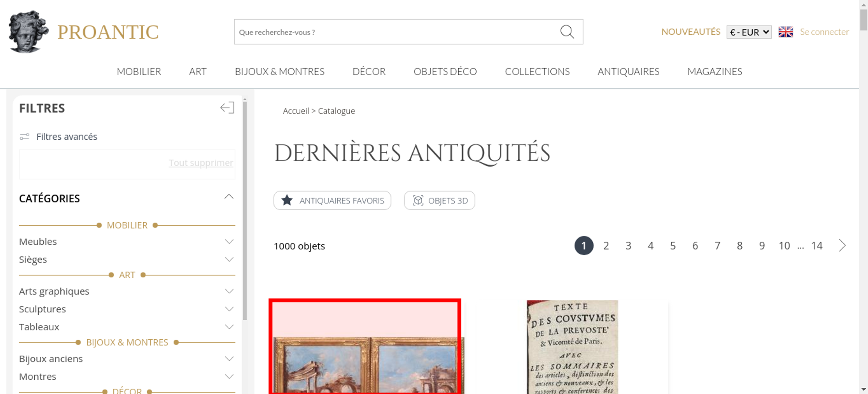Open the old book listing thumbnail
Image resolution: width=868 pixels, height=394 pixels.
(572, 347)
